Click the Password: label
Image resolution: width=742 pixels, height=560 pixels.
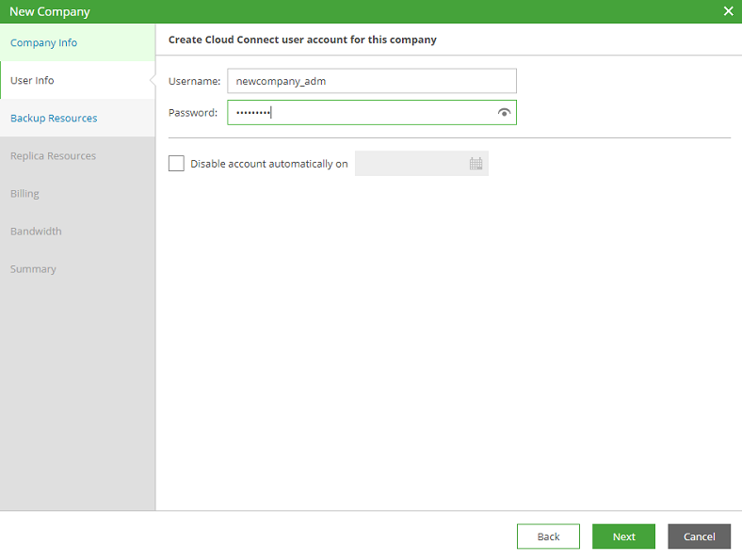(193, 113)
